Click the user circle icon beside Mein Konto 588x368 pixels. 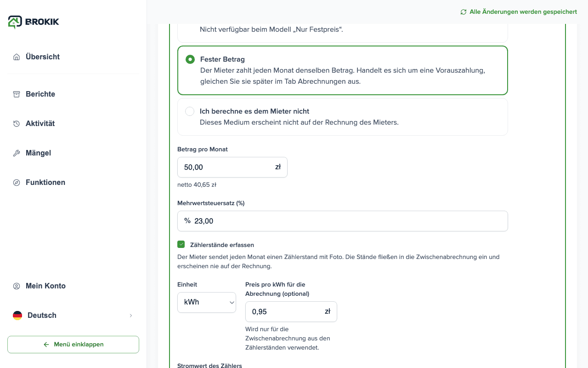17,286
